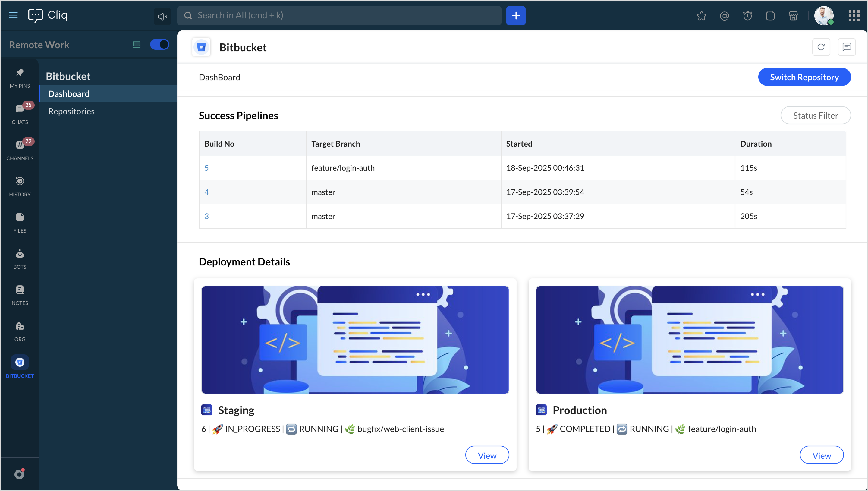The image size is (868, 491).
Task: Focus the Search in All field
Action: point(340,15)
